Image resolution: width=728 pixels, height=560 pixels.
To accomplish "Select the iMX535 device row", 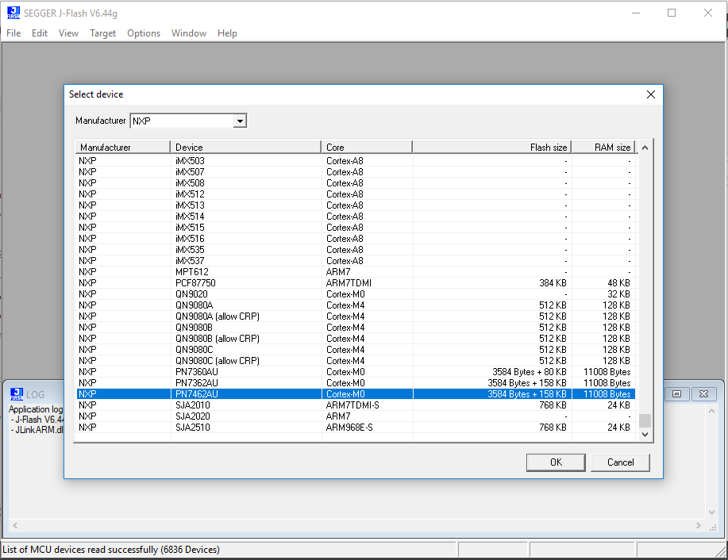I will click(356, 250).
